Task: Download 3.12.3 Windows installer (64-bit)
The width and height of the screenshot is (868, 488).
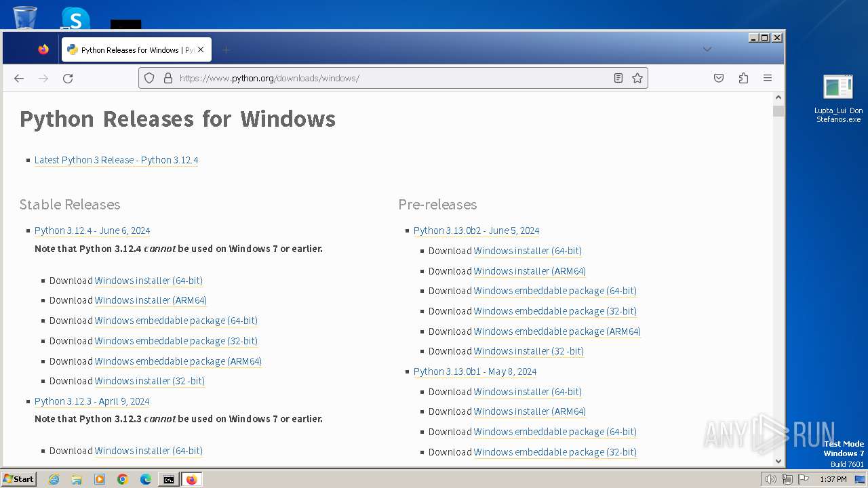Action: coord(149,451)
